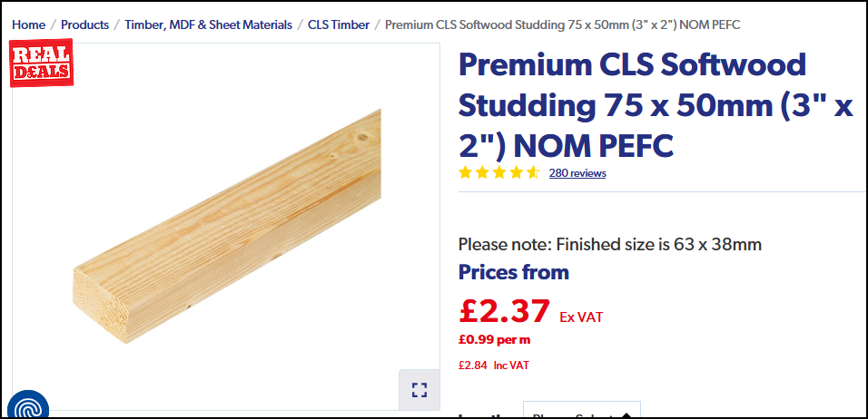This screenshot has height=419, width=868.
Task: Open the 280 reviews link
Action: click(577, 173)
